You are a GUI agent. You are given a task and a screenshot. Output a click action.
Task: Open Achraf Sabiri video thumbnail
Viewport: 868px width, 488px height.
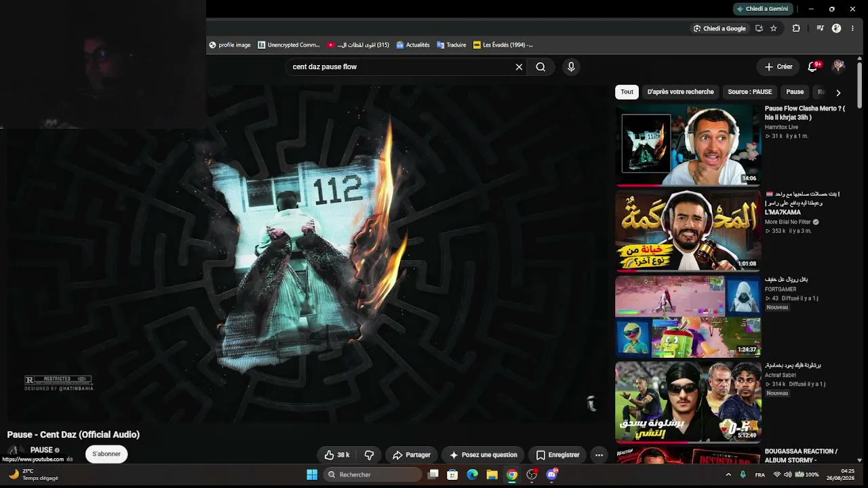[x=688, y=401]
